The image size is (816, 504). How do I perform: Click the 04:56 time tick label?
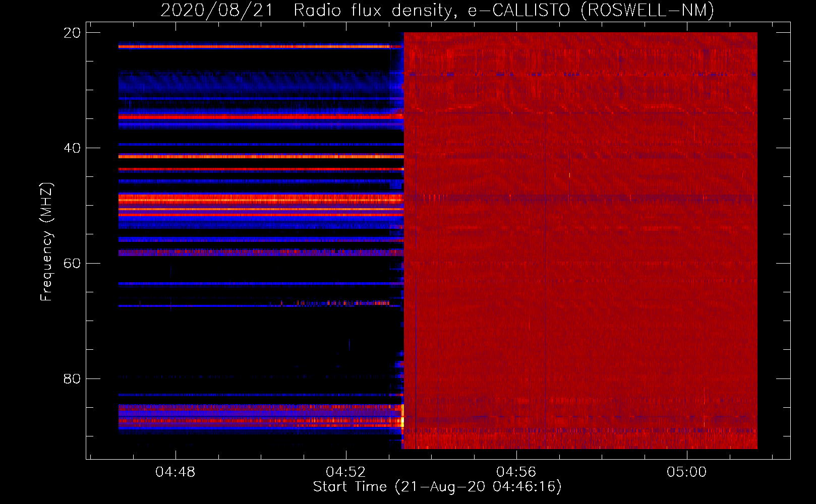tap(516, 472)
